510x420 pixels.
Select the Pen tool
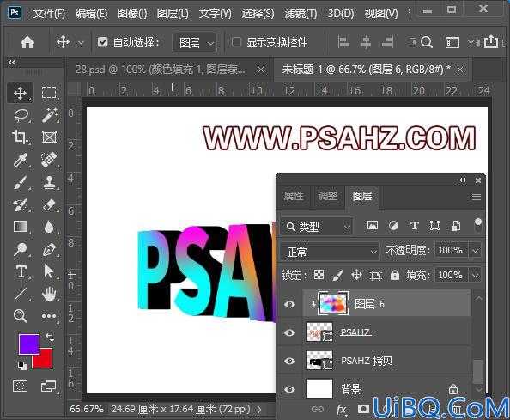click(x=49, y=249)
